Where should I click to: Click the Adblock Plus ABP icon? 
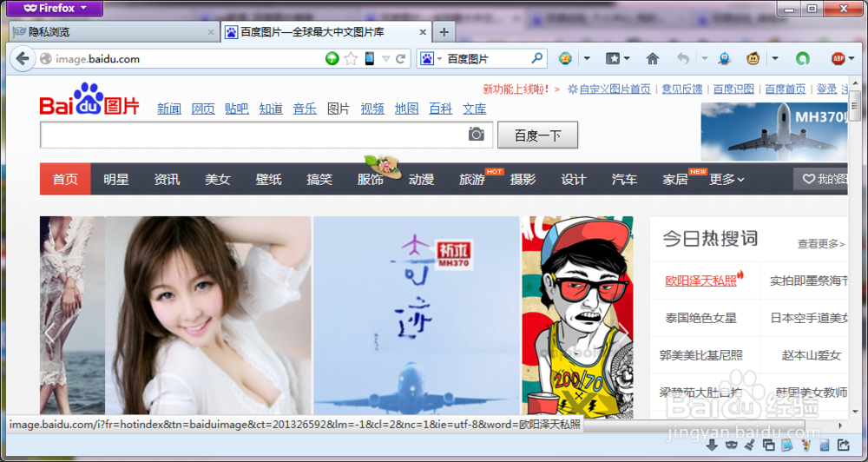tap(838, 58)
